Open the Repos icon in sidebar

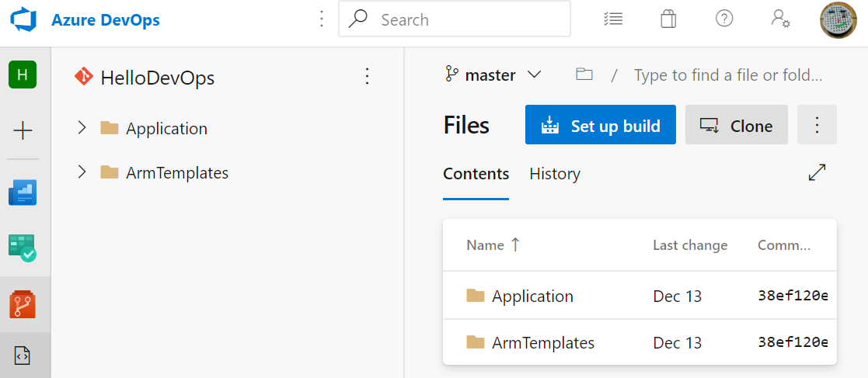click(23, 304)
